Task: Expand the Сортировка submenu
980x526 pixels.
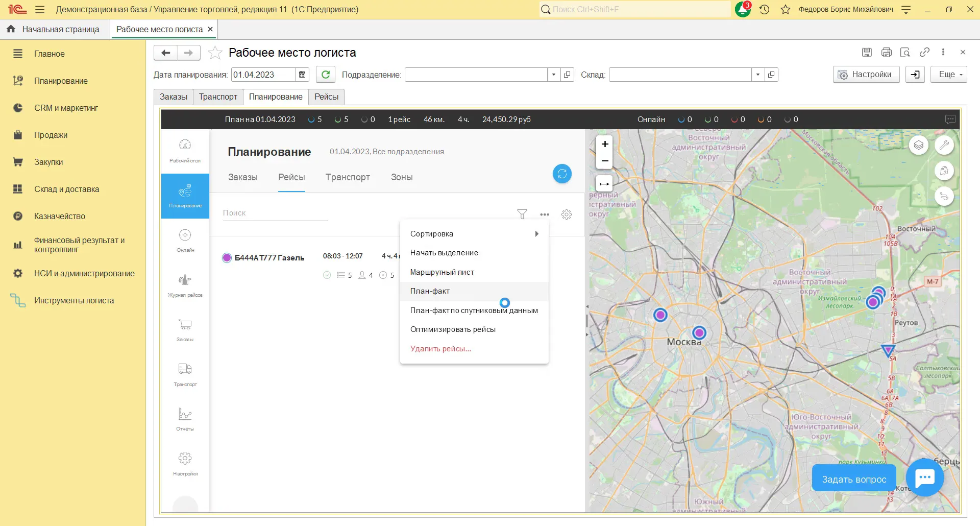Action: point(474,234)
